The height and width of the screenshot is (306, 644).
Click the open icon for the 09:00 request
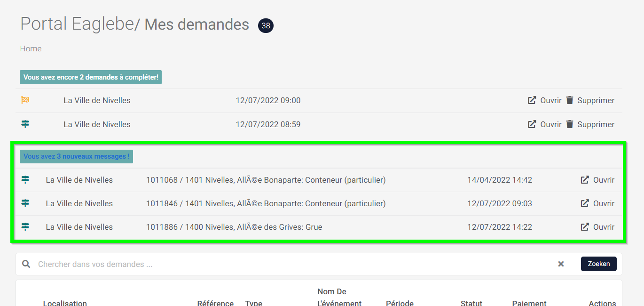[532, 100]
